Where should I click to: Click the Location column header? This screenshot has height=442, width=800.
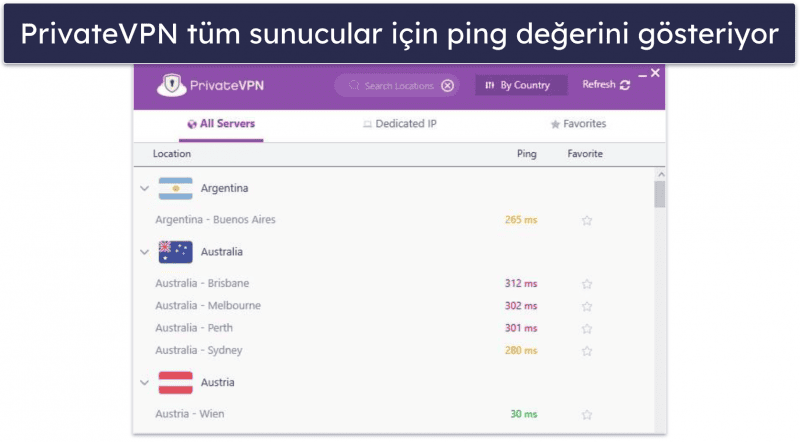tap(172, 154)
